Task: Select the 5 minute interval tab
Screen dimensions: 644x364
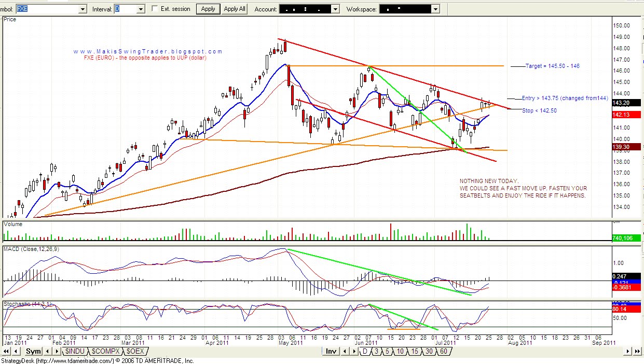Action: (x=387, y=352)
